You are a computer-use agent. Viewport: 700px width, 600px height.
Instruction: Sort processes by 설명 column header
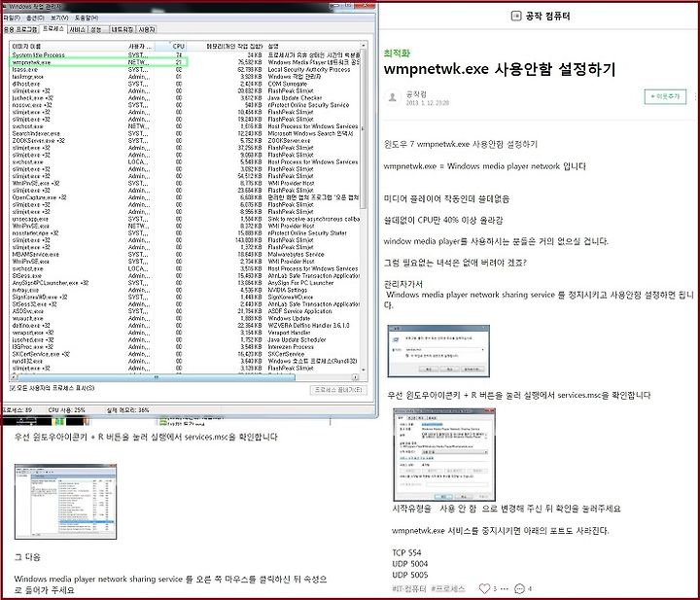click(312, 46)
